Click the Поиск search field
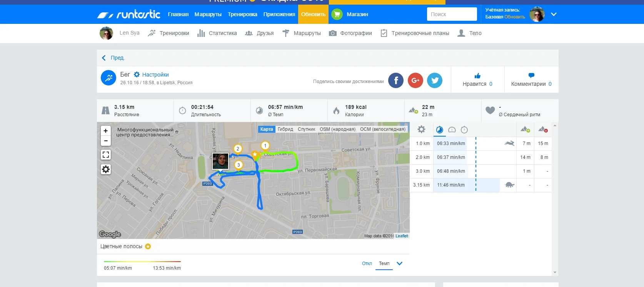Image resolution: width=644 pixels, height=287 pixels. (x=452, y=14)
